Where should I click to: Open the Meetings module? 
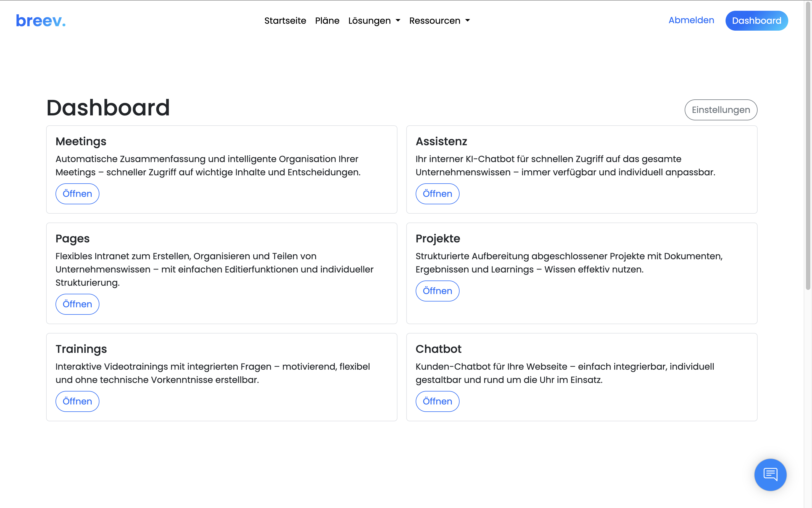point(77,194)
